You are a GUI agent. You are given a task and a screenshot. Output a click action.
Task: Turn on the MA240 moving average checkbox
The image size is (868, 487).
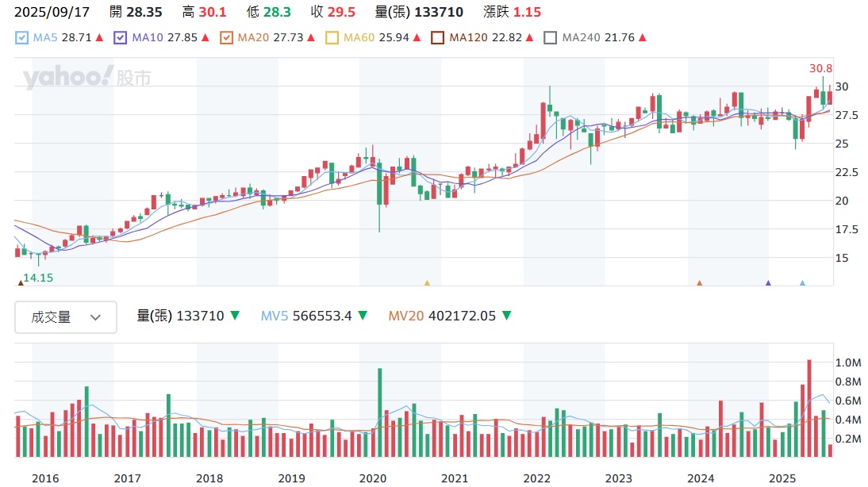(550, 37)
